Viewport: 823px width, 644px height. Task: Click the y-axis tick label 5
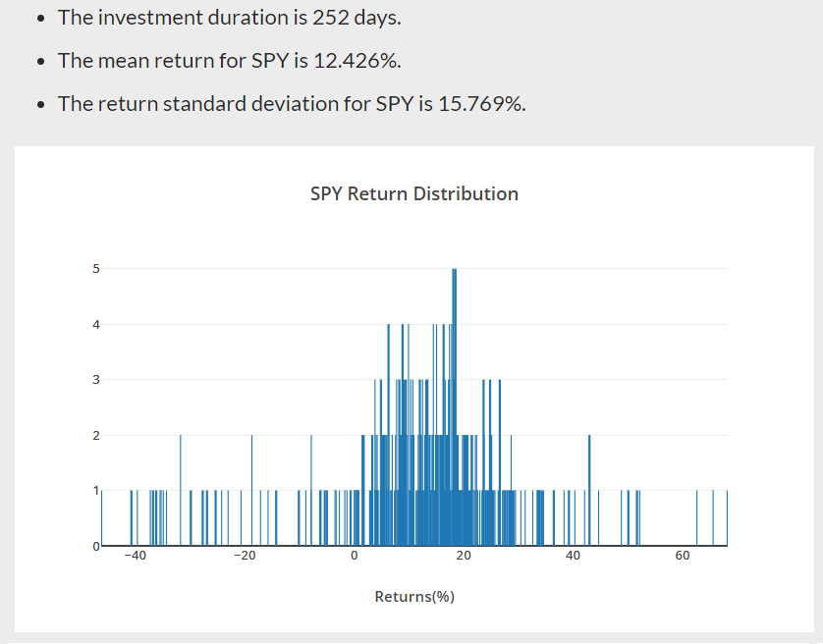(x=96, y=269)
